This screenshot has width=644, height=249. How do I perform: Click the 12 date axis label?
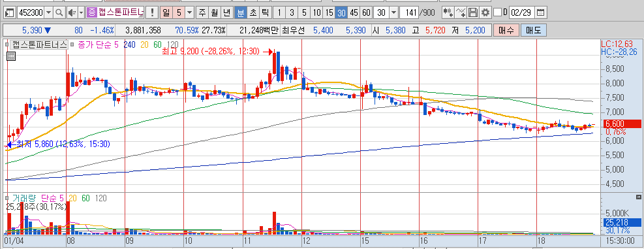(x=307, y=241)
